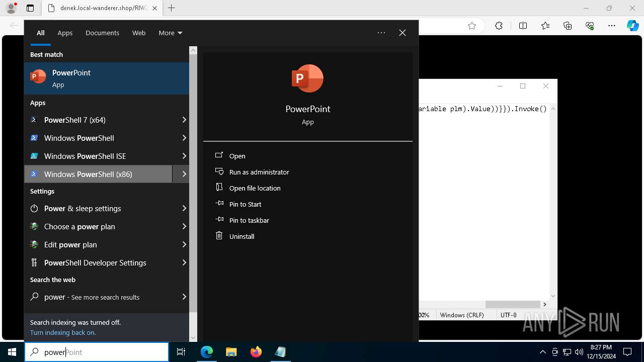Expand Windows PowerShell ISE options arrow
Viewport: 644px width, 362px height.
pos(184,156)
